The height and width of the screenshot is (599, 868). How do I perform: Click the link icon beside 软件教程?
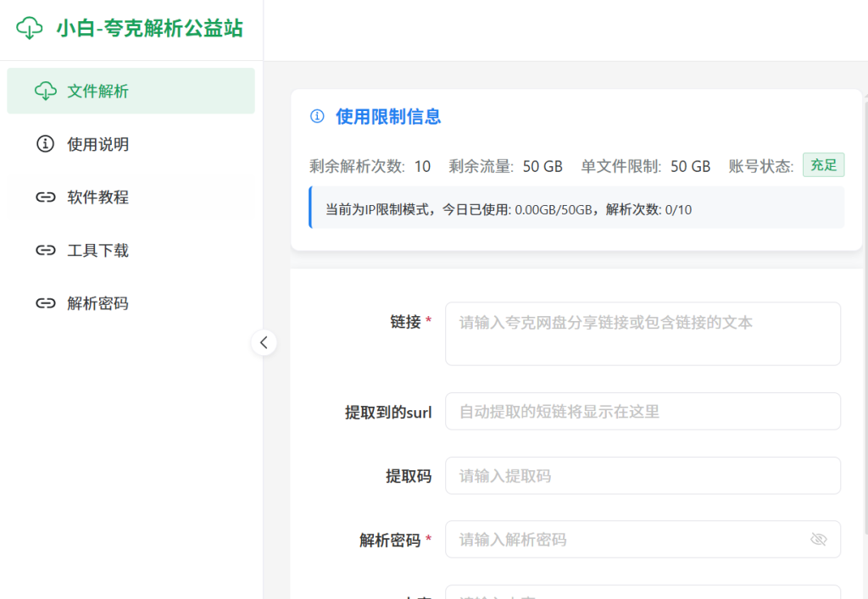click(x=46, y=197)
